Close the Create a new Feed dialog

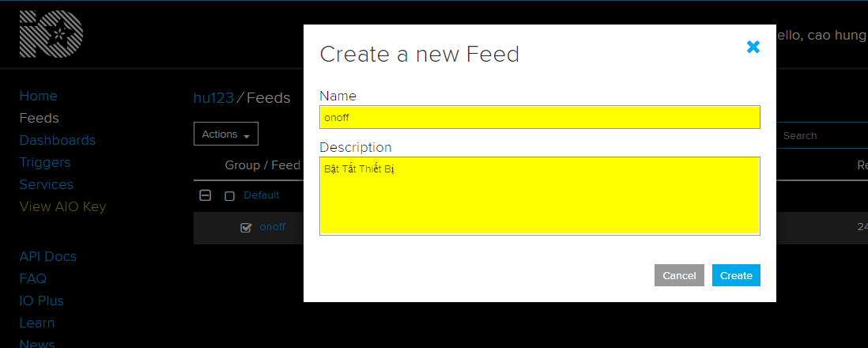753,47
